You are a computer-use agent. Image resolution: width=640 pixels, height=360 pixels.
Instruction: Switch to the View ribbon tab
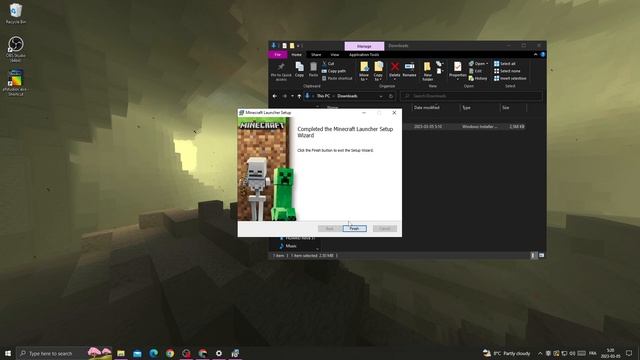[335, 55]
